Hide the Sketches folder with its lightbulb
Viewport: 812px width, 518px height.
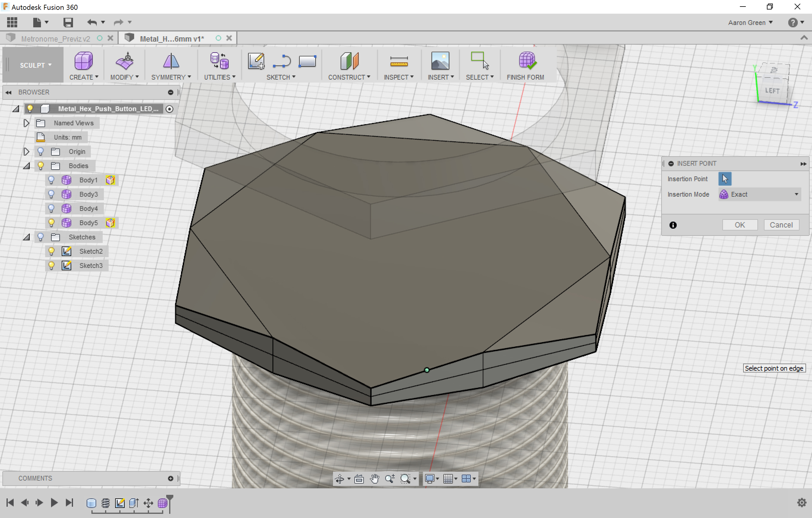pos(41,237)
